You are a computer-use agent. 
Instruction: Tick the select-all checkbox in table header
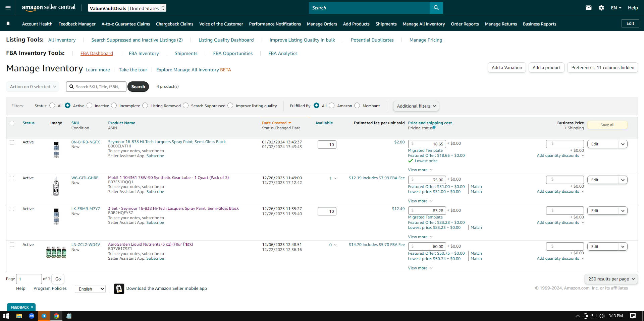coord(12,123)
